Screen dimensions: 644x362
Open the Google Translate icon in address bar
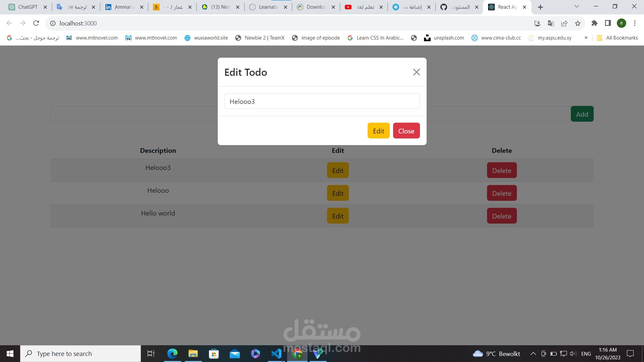tap(551, 23)
